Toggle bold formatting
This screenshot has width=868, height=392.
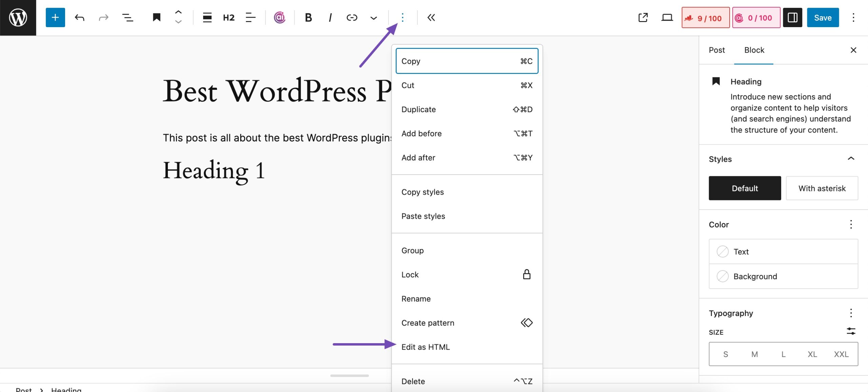(308, 18)
